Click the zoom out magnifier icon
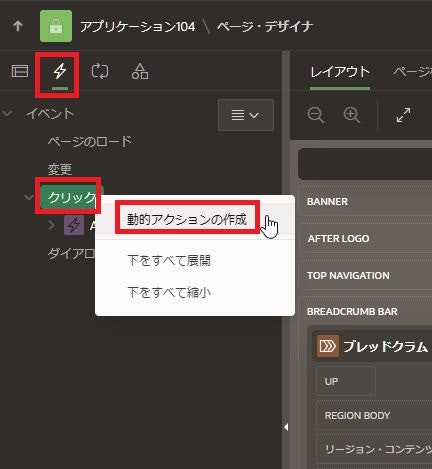432x469 pixels. tap(315, 115)
